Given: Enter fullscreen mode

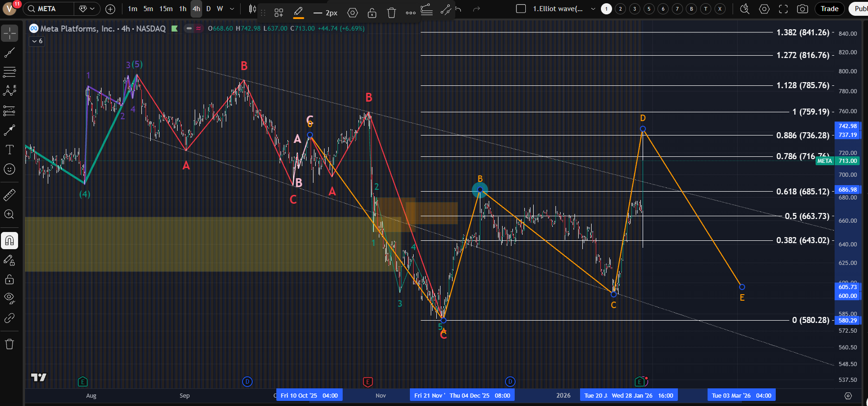Looking at the screenshot, I should 784,9.
